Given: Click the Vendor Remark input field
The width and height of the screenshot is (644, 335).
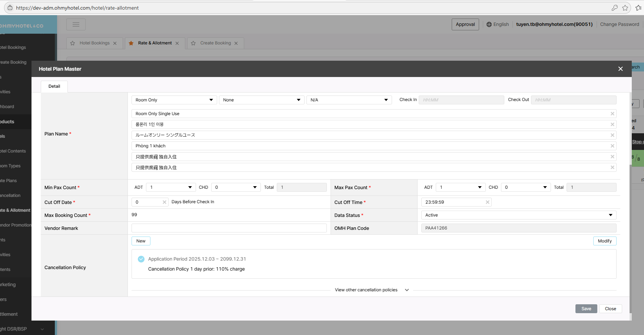Looking at the screenshot, I should [229, 228].
